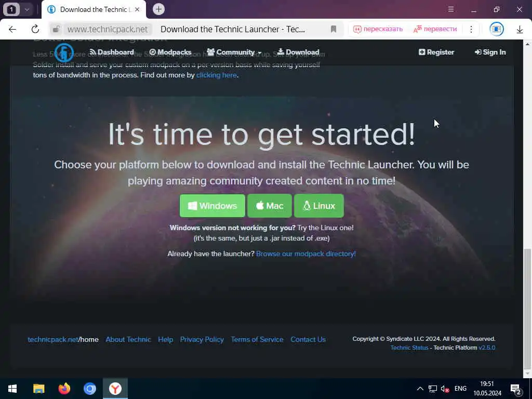Open Terms of Service footer link
Screen dimensions: 532x399
click(257, 339)
